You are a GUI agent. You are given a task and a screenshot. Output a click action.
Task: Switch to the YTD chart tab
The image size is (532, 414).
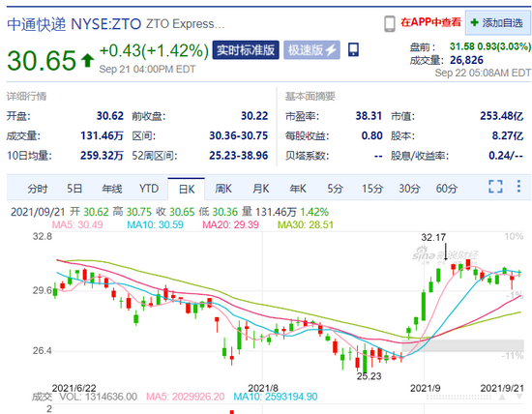[149, 189]
